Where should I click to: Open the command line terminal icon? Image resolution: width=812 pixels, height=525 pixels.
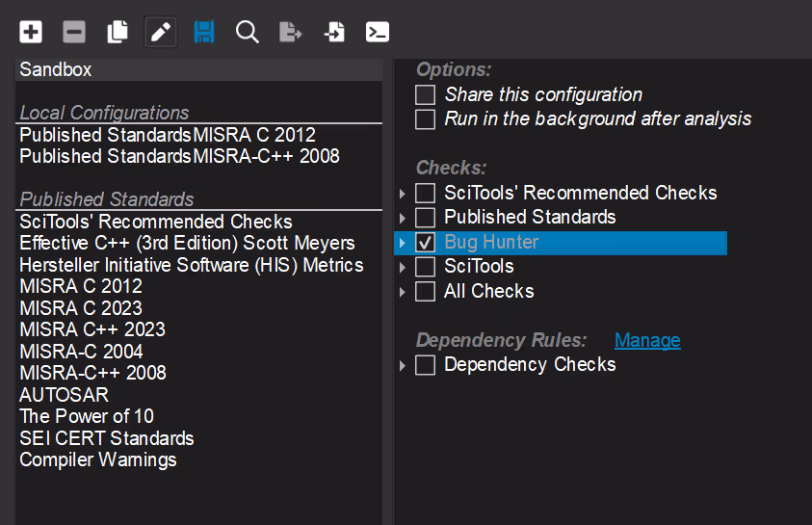[378, 32]
